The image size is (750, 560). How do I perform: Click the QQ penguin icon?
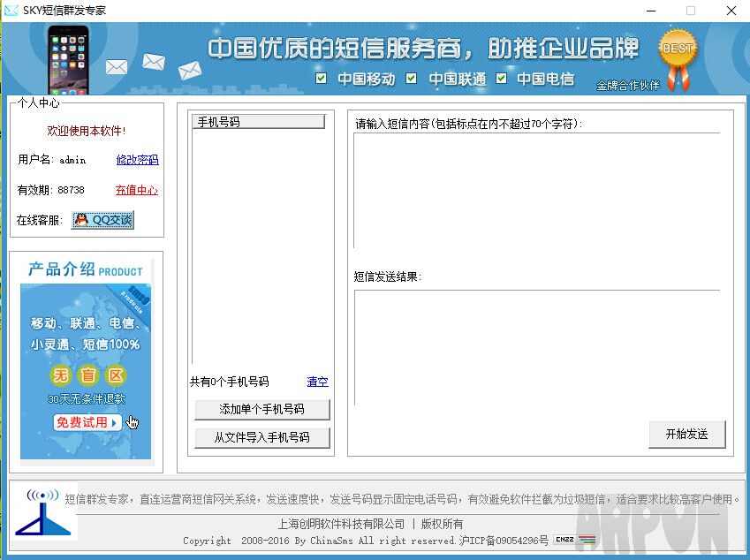click(x=82, y=220)
